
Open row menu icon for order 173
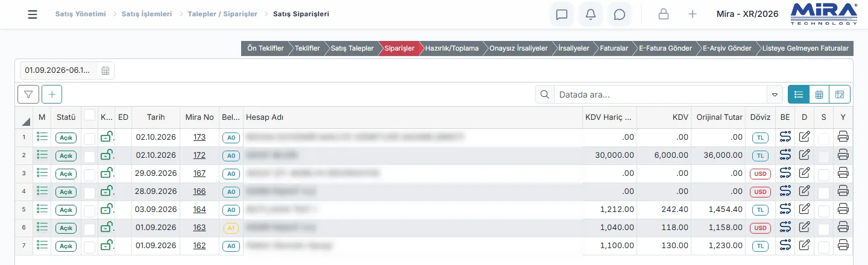[42, 137]
